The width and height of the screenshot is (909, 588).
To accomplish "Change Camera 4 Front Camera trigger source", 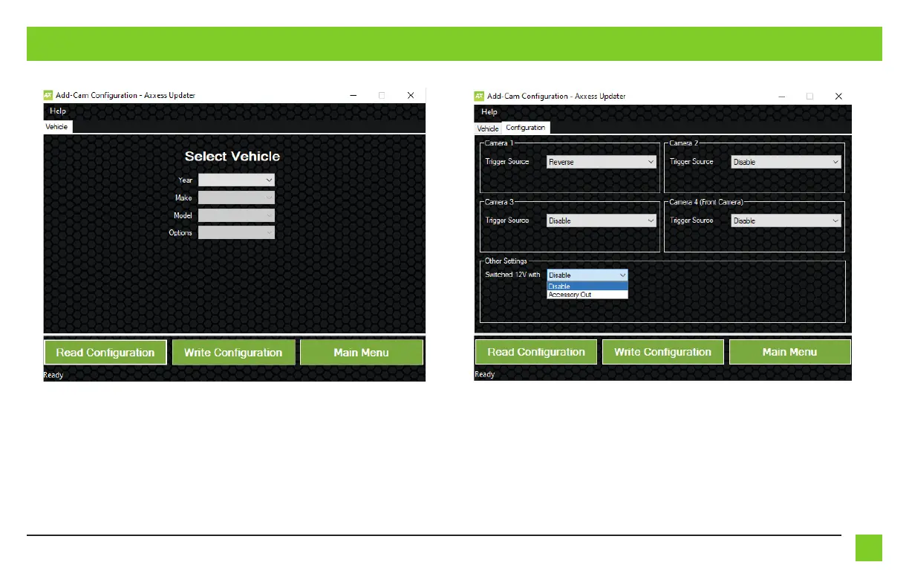I will tap(786, 220).
